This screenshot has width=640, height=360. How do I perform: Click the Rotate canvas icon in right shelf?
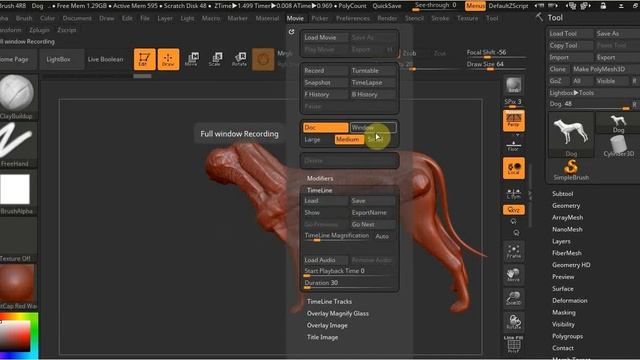click(513, 322)
